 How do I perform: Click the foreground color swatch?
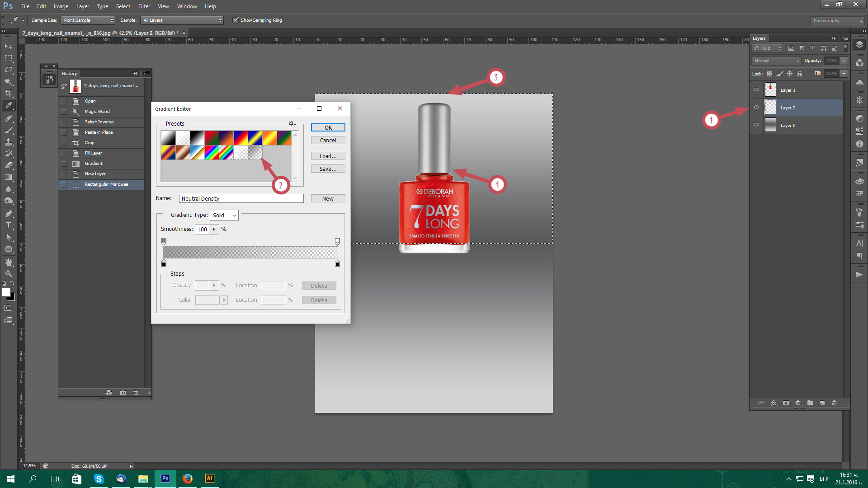(6, 292)
